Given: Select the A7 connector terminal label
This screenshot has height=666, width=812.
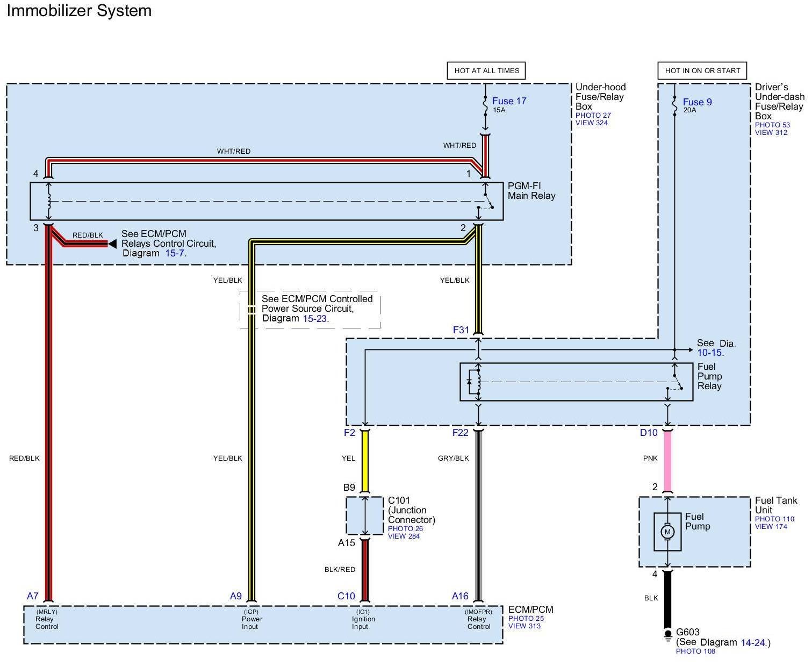Looking at the screenshot, I should click(33, 596).
